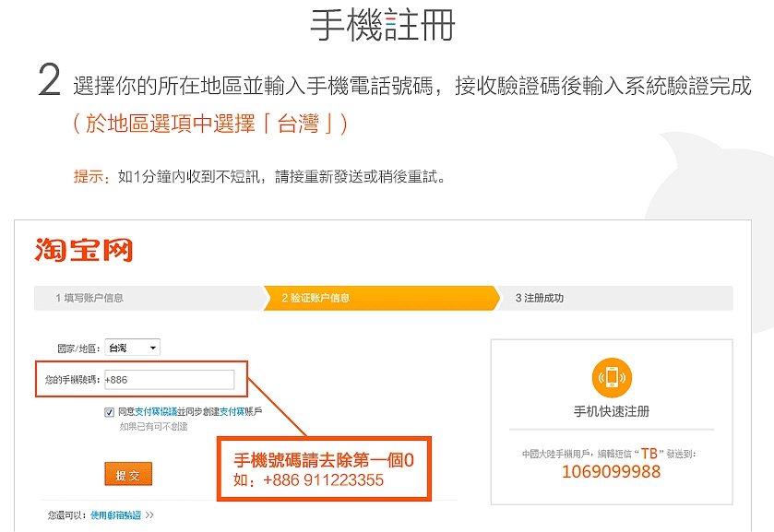Click the orange mobile phone registration icon
774x532 pixels.
click(x=612, y=377)
